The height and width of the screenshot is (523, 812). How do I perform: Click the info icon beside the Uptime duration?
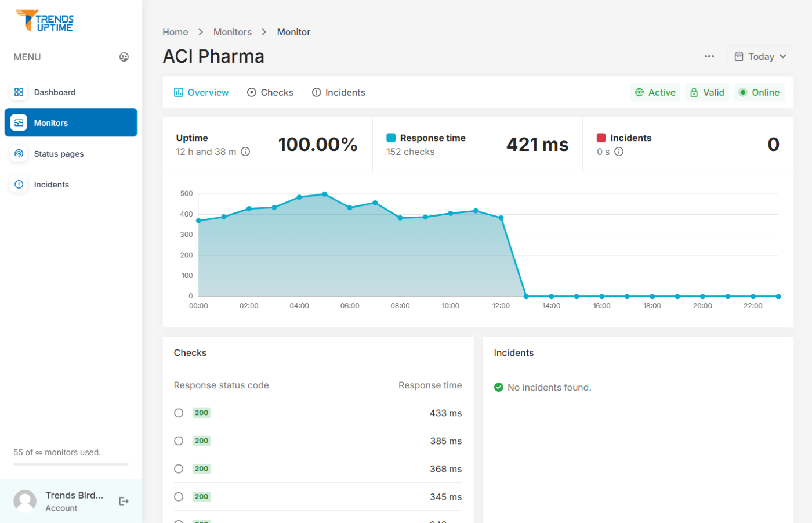pyautogui.click(x=245, y=152)
